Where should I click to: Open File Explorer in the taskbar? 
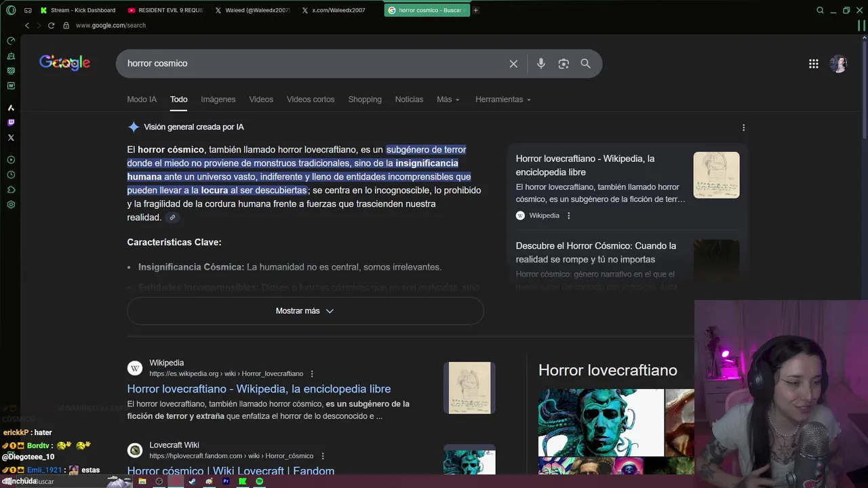142,481
